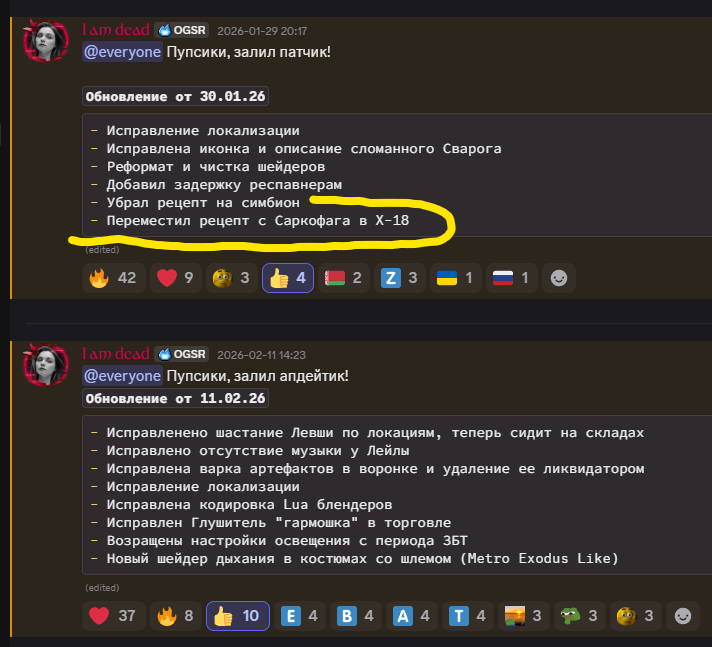Click the Russia flag reaction
The height and width of the screenshot is (647, 712).
point(512,278)
